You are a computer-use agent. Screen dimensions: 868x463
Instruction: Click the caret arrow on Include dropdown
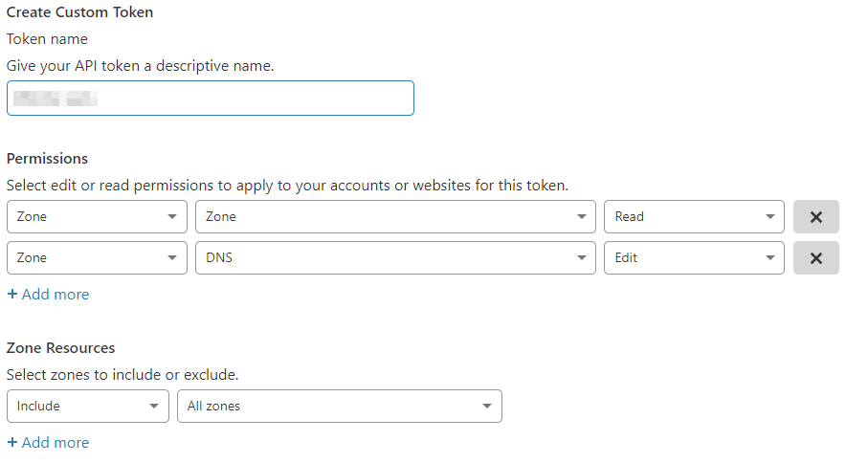click(154, 407)
